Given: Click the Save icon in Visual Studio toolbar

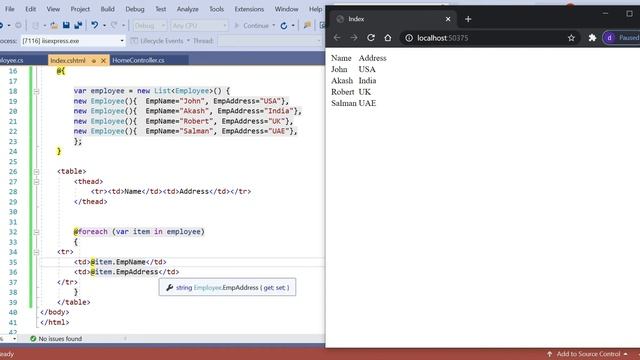Looking at the screenshot, I should pyautogui.click(x=66, y=25).
